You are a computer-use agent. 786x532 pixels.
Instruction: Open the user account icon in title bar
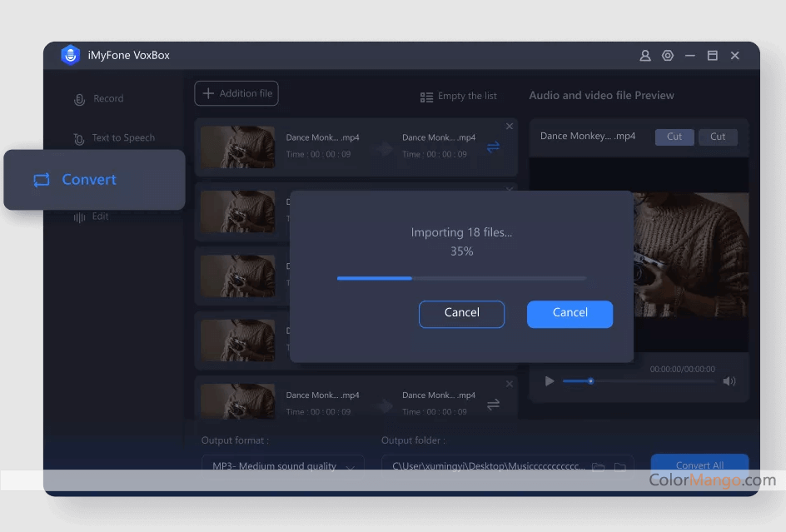644,56
